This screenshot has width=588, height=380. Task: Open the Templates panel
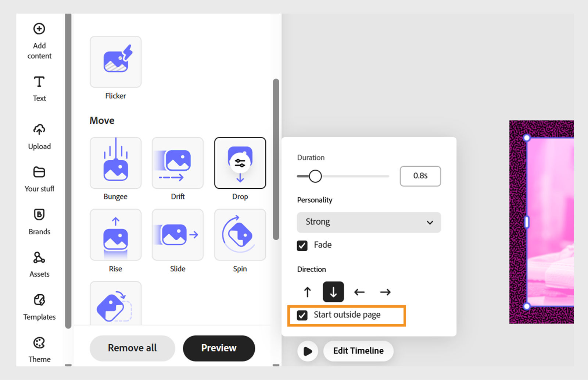(x=39, y=306)
